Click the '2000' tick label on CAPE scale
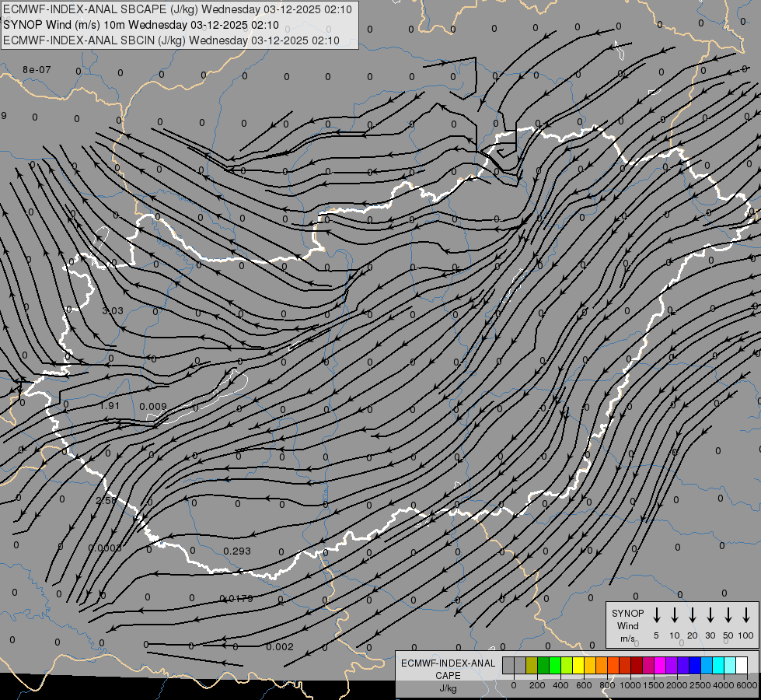Viewport: 761px width, 700px height. point(677,685)
